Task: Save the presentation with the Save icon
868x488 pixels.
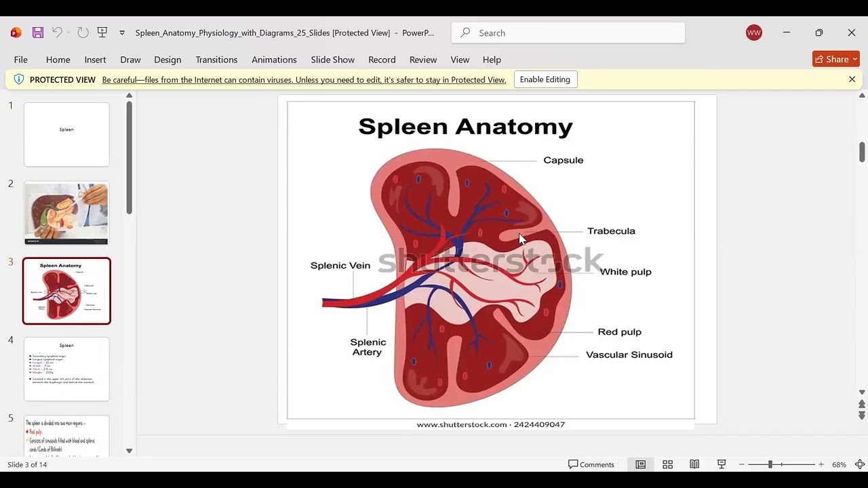Action: point(38,33)
